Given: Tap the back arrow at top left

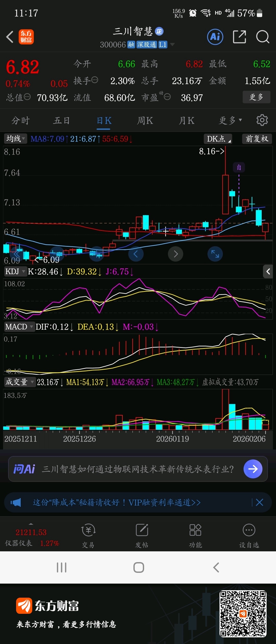Looking at the screenshot, I should pos(10,37).
